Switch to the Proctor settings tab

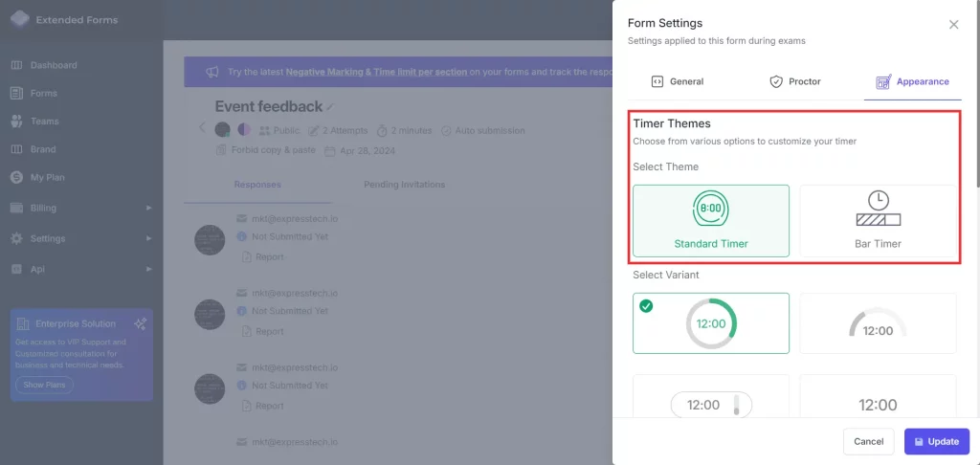795,81
